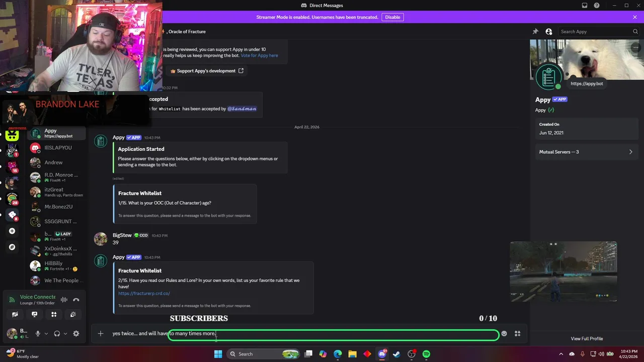Viewport: 644px width, 362px height.
Task: Share your screen in voice panel
Action: pos(34,314)
